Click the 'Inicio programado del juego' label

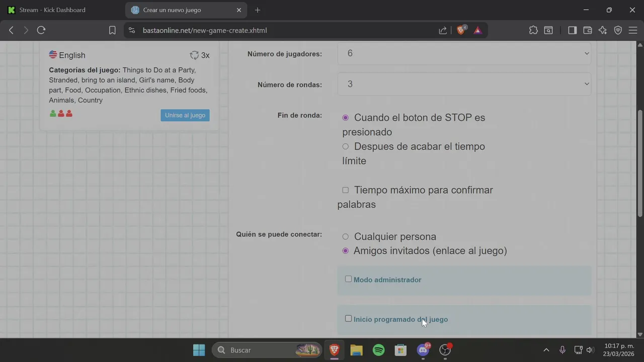click(x=400, y=319)
